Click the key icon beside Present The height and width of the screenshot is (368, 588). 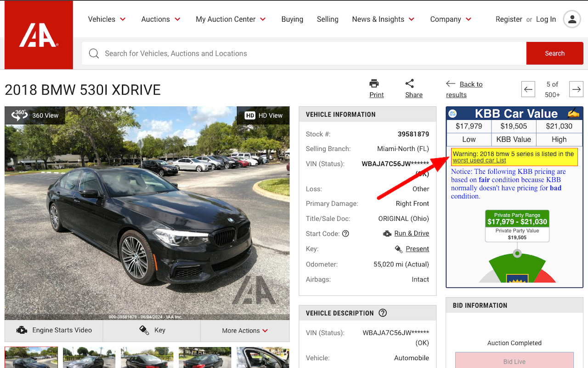click(x=399, y=249)
